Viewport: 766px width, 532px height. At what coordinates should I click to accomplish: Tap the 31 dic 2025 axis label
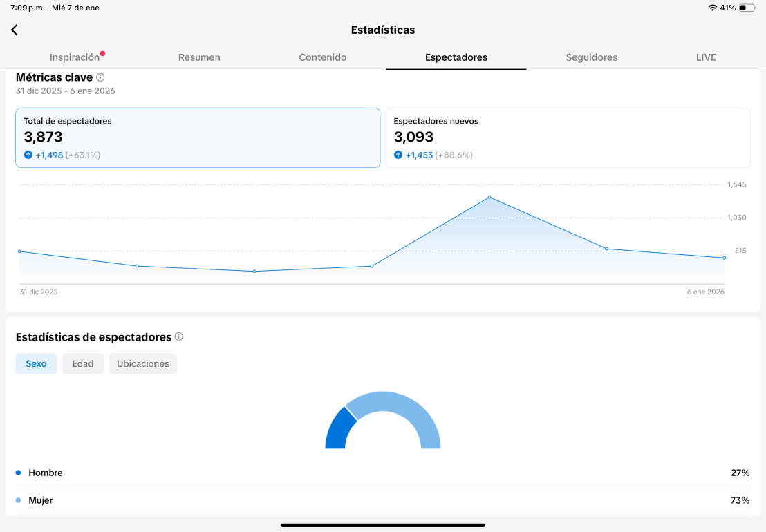coord(39,292)
